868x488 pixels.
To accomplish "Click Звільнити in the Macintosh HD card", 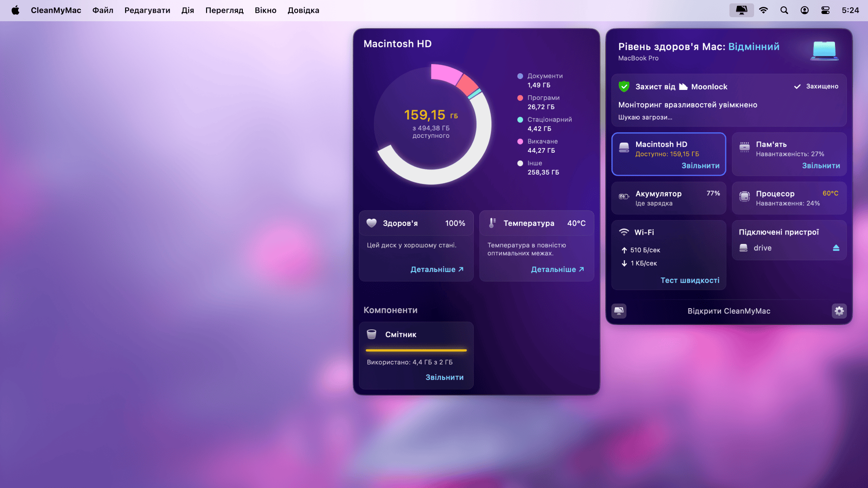I will 700,166.
